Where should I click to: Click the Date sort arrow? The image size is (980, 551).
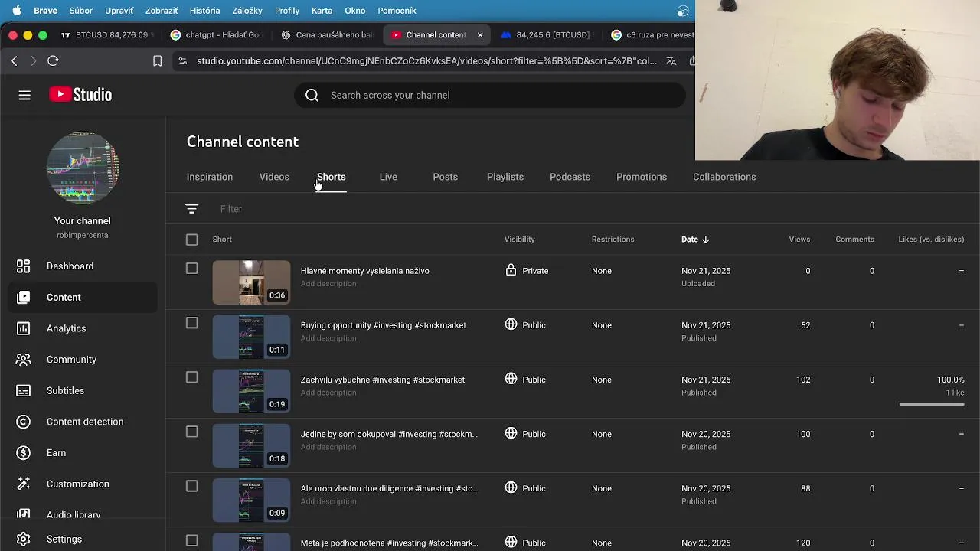tap(705, 240)
